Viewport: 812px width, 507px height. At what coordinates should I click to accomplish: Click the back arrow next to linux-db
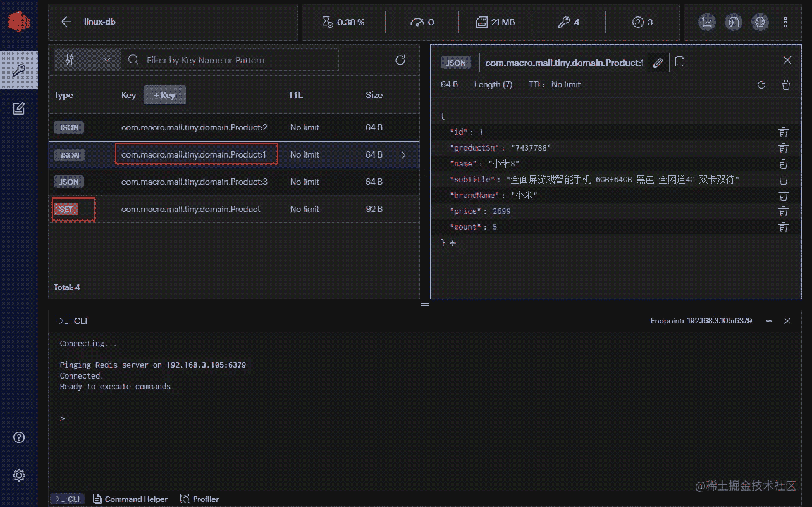tap(66, 22)
